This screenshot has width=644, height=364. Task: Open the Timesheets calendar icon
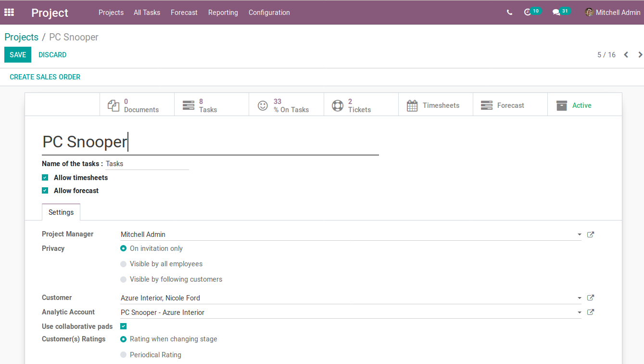412,105
